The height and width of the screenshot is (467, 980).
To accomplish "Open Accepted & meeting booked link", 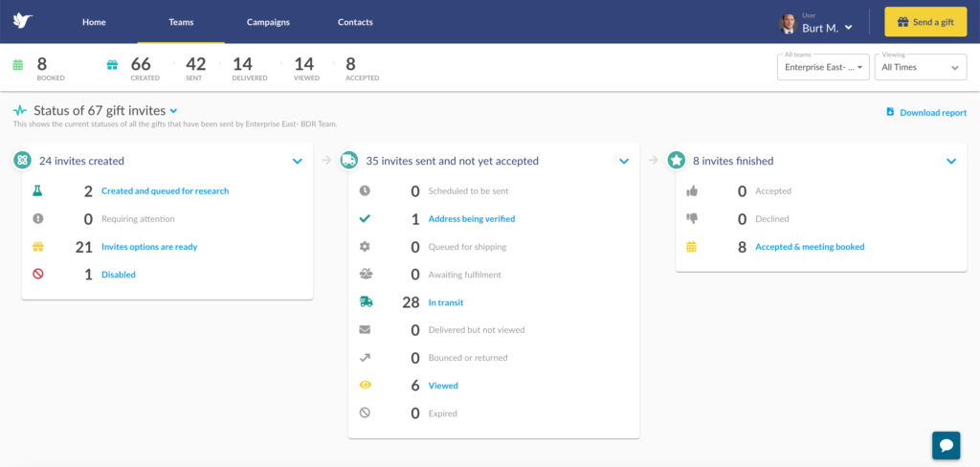I will coord(810,246).
